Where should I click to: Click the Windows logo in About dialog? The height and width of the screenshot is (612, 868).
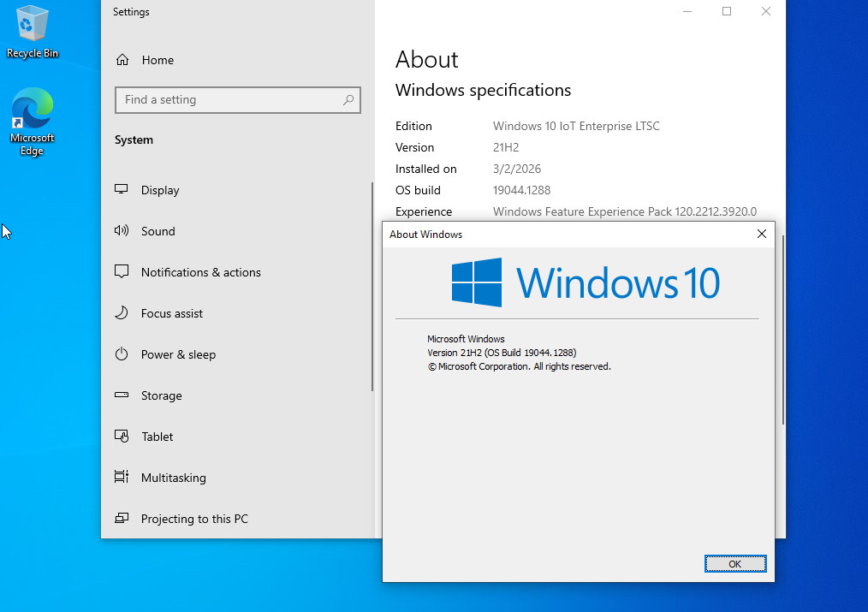(x=477, y=282)
